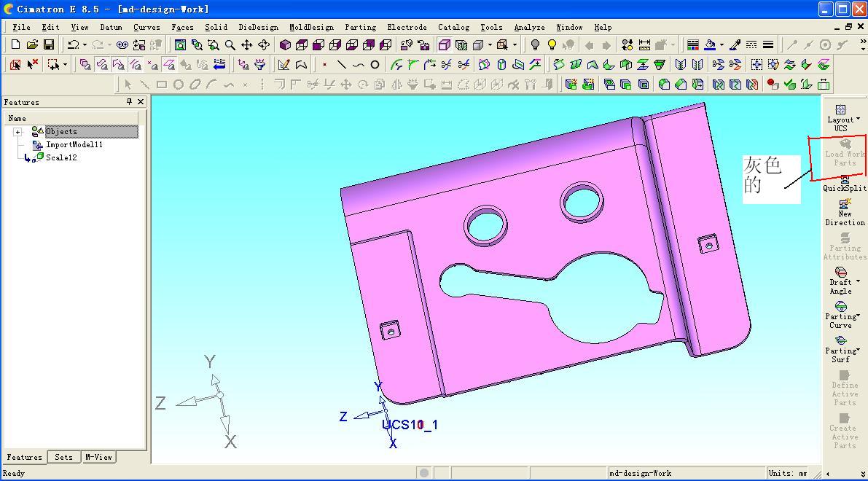Open the line weight thick lines icon
The height and width of the screenshot is (481, 868).
[768, 45]
